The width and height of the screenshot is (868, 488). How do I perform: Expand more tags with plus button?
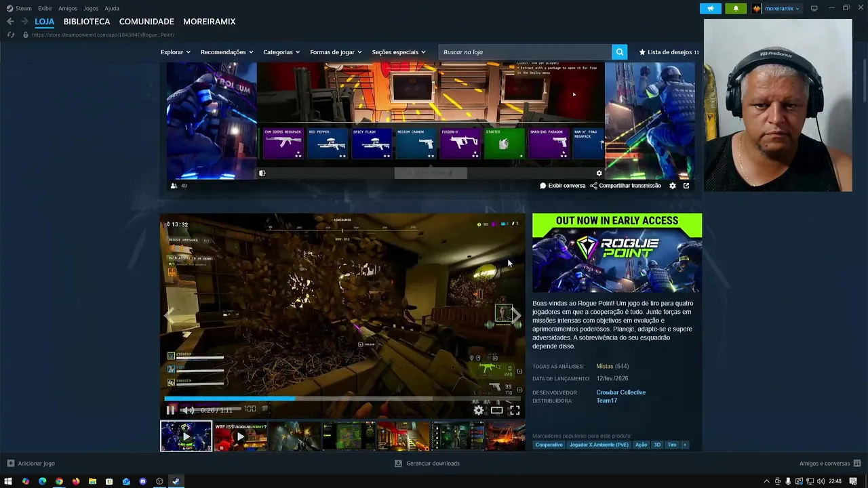click(685, 445)
